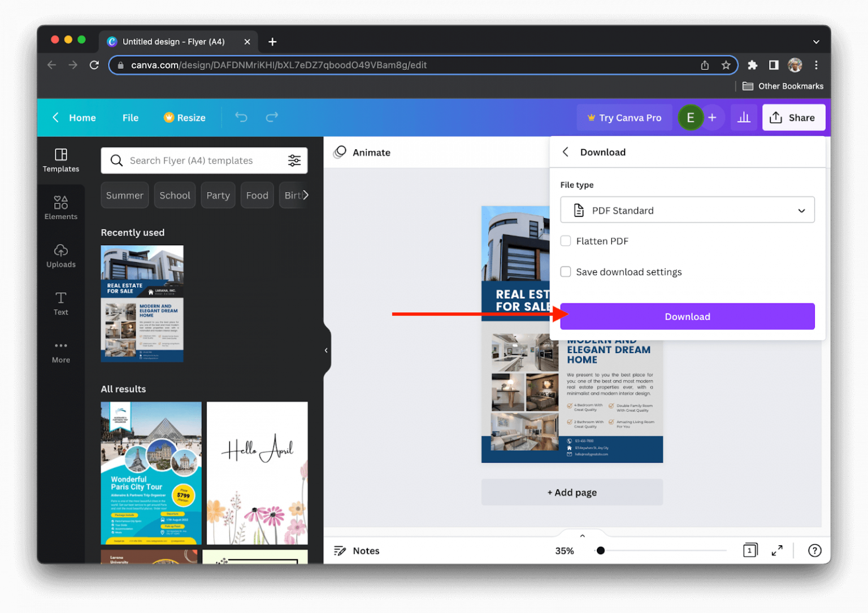Viewport: 868px width, 613px height.
Task: Select the Party template category
Action: click(218, 195)
